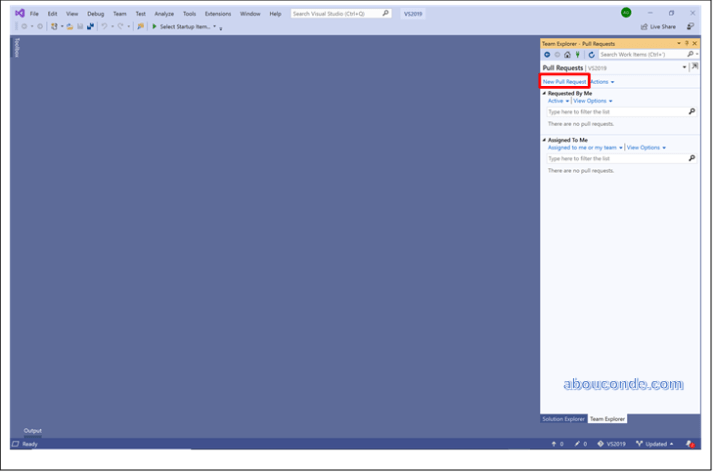
Task: Open the Extensions menu
Action: pos(217,14)
